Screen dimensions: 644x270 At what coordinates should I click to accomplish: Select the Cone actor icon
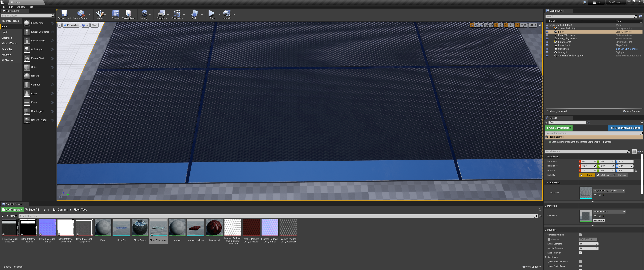(27, 93)
